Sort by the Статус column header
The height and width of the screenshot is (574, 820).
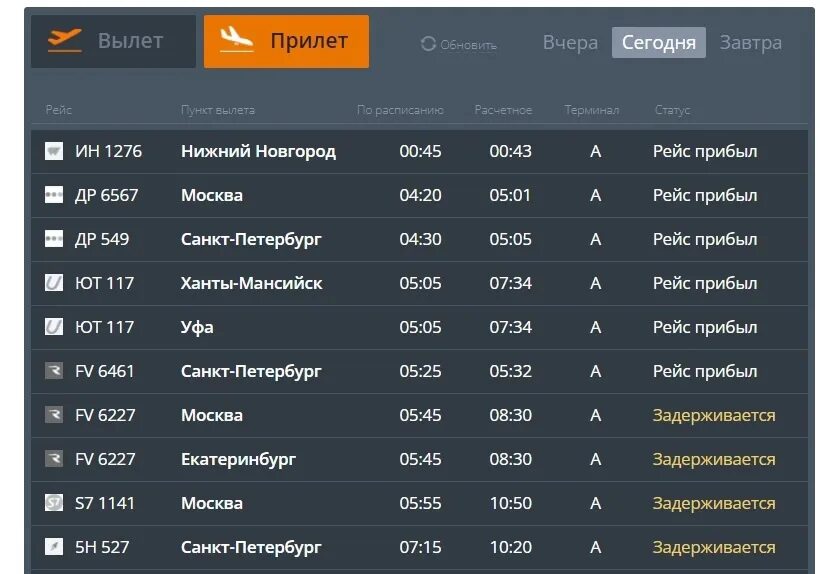point(672,110)
